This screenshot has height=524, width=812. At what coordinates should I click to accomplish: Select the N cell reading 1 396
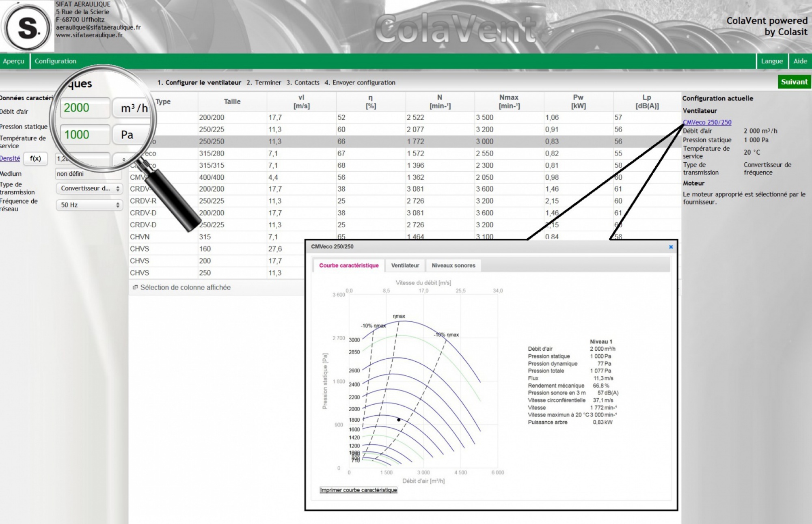(440, 165)
